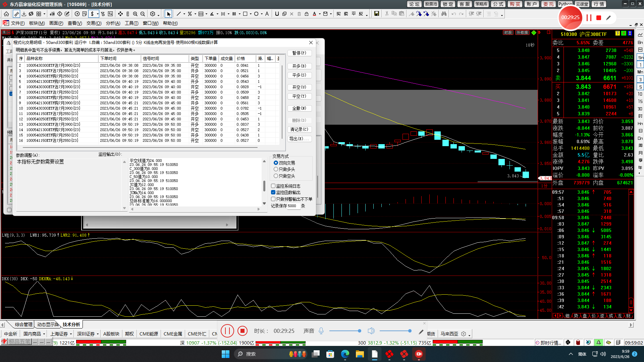Click the 暂停(P) button in the dialog

(299, 53)
